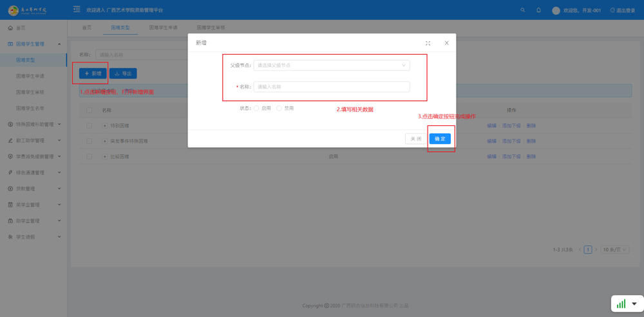Image resolution: width=644 pixels, height=317 pixels.
Task: Switch to the 困难类型 tab
Action: coord(120,28)
